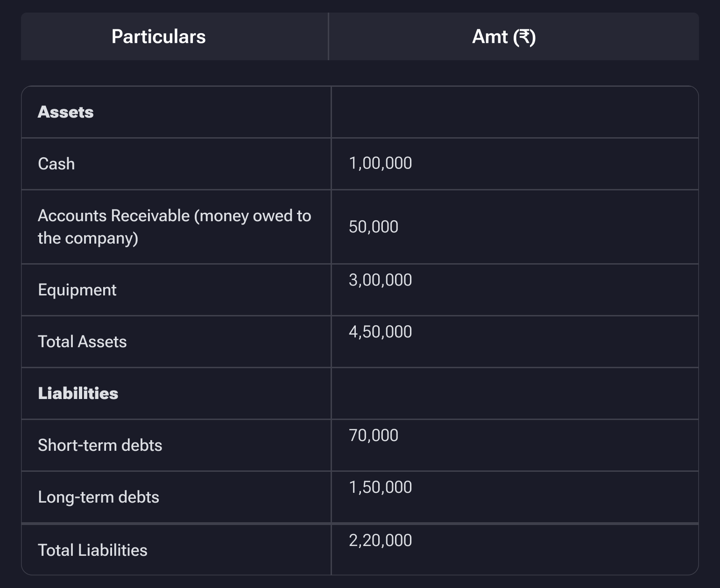
Task: Click the empty cell beside Assets heading
Action: tap(514, 112)
